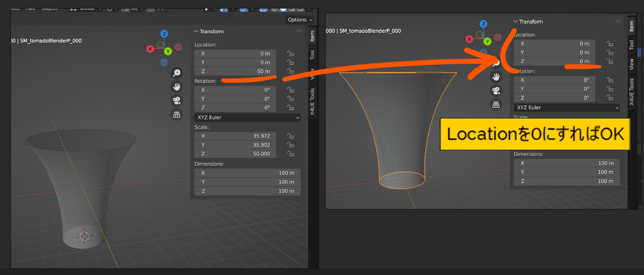Switch to Item tab in left sidebar
The width and height of the screenshot is (644, 275).
[312, 36]
